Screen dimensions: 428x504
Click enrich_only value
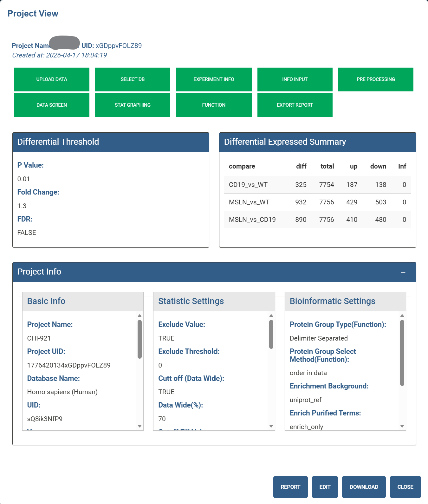tap(306, 427)
